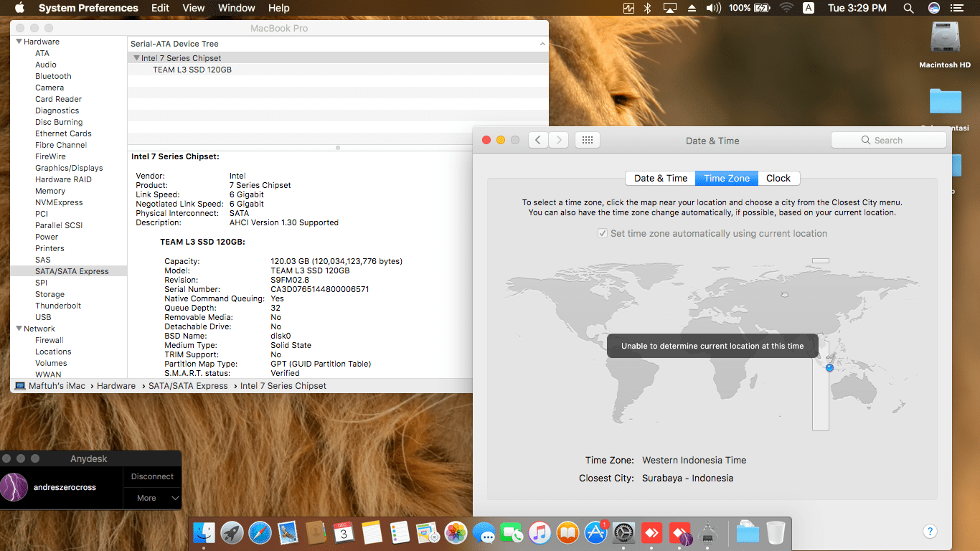Screen dimensions: 980x551
Task: Click the back arrow navigation button
Action: click(538, 141)
